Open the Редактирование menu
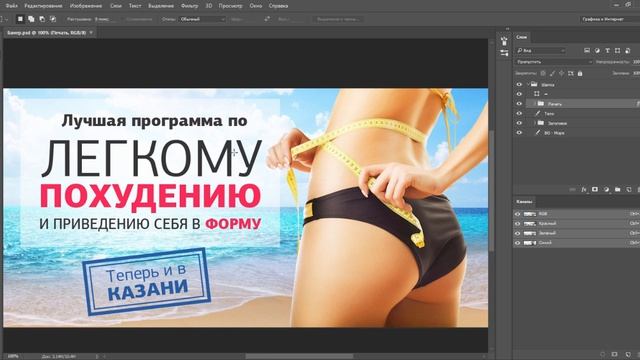Screen dimensions: 640x360 click(43, 6)
